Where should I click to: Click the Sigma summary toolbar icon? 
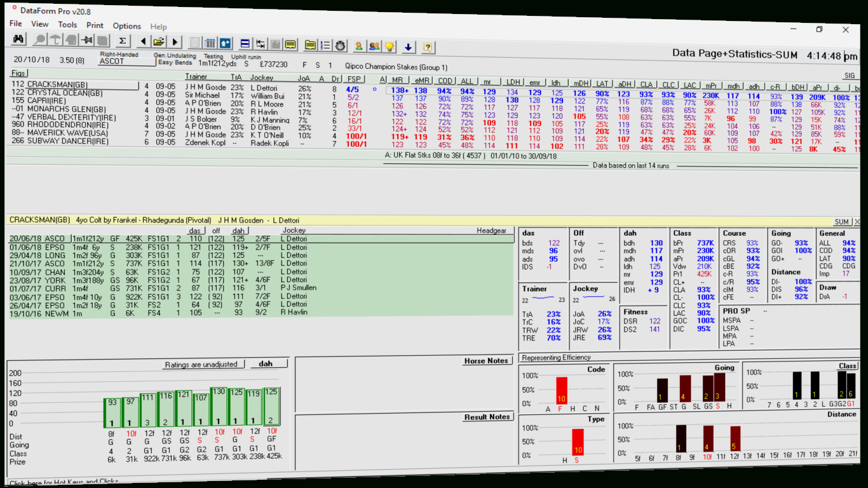(123, 41)
